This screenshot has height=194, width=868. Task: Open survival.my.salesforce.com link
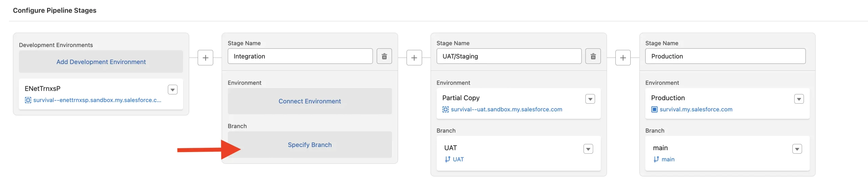point(696,109)
